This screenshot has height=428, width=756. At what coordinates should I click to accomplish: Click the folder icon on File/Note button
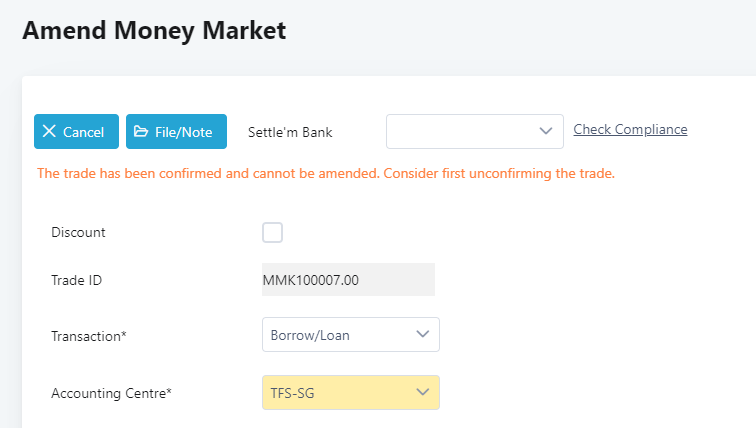click(141, 132)
